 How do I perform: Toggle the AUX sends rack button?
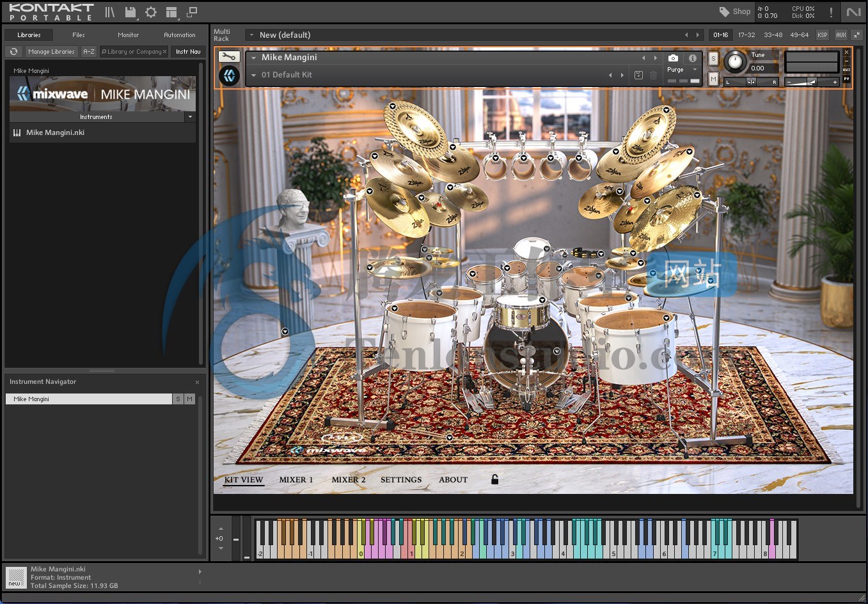tap(841, 35)
